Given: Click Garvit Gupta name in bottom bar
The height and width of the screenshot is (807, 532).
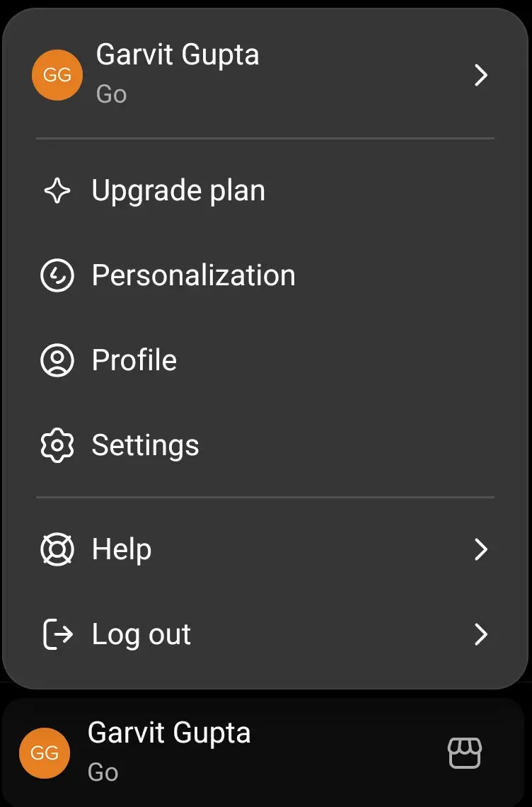Looking at the screenshot, I should pos(169,733).
